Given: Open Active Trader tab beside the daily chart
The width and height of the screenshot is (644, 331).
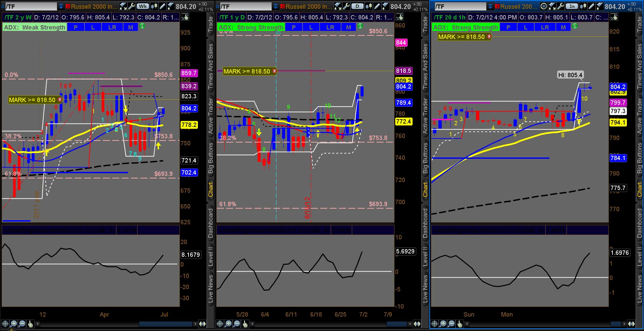Looking at the screenshot, I should [x=425, y=116].
